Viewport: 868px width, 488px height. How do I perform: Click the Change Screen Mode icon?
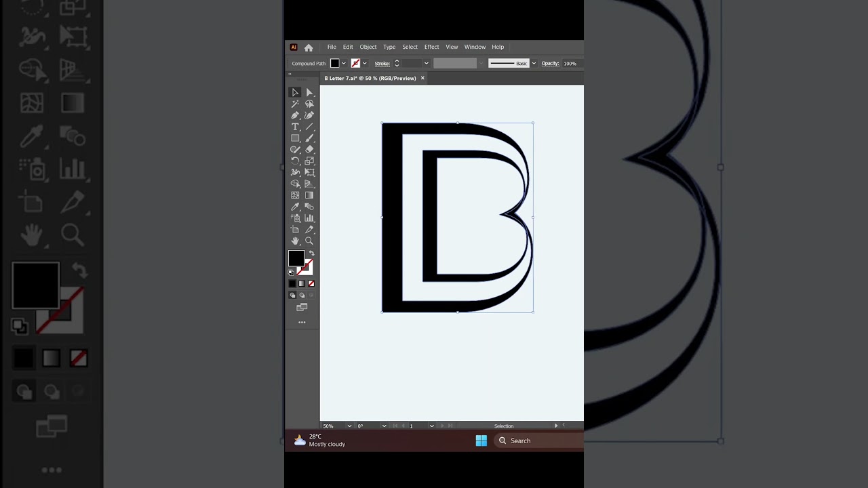tap(302, 308)
